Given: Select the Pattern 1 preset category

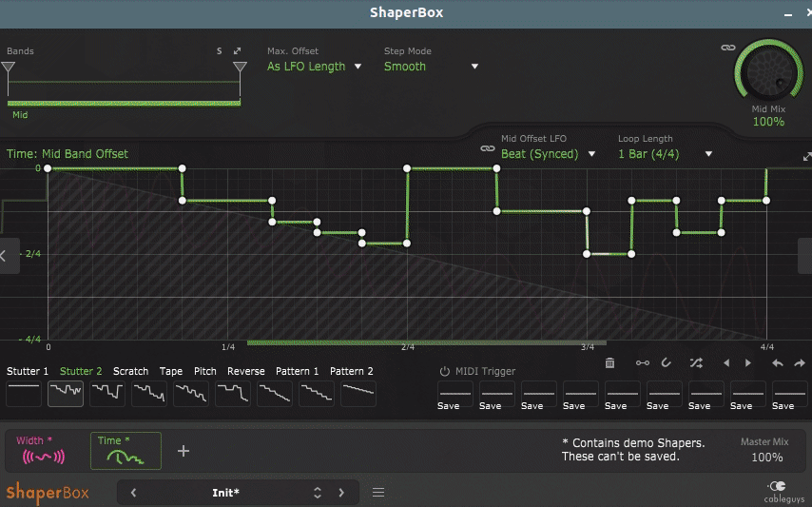Looking at the screenshot, I should click(x=298, y=371).
